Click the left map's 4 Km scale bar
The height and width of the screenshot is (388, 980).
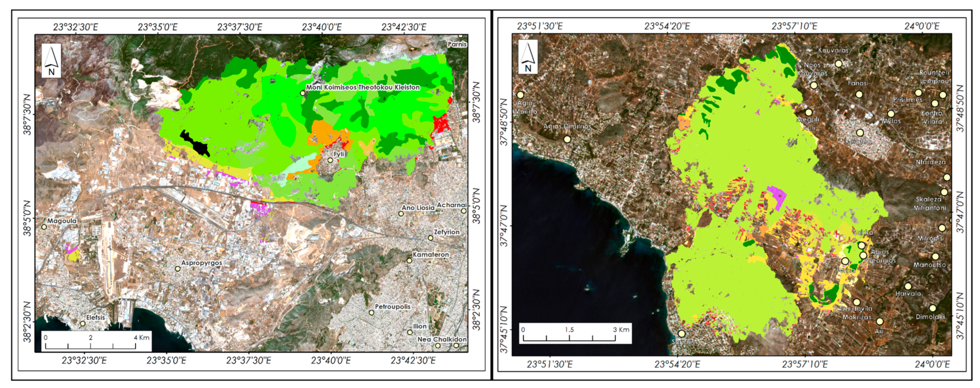[90, 346]
